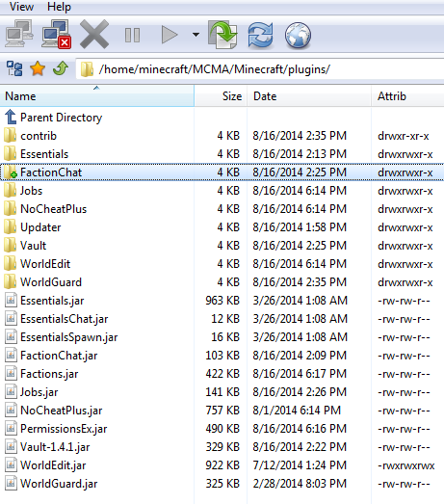Click the globe icon in the toolbar
Screen dimensions: 444x504
point(298,35)
